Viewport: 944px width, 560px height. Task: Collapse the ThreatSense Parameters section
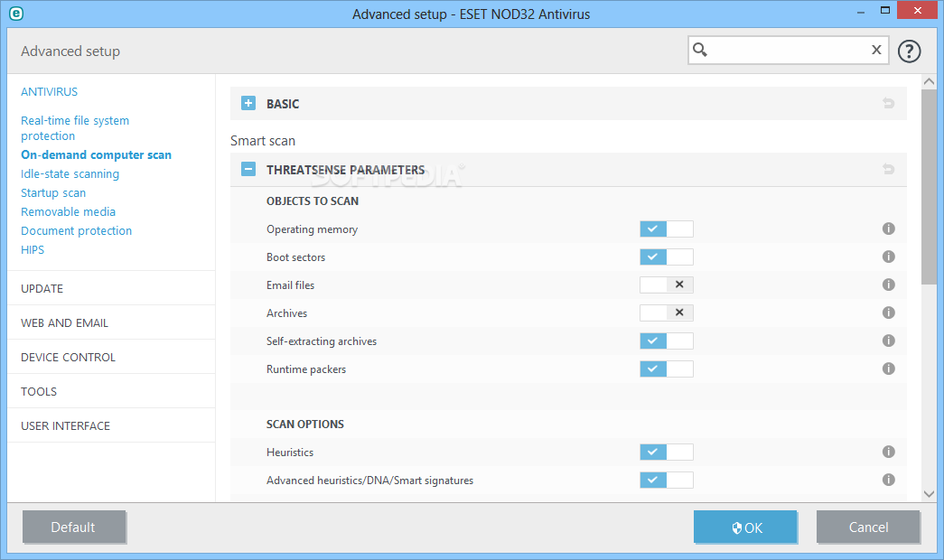point(248,169)
